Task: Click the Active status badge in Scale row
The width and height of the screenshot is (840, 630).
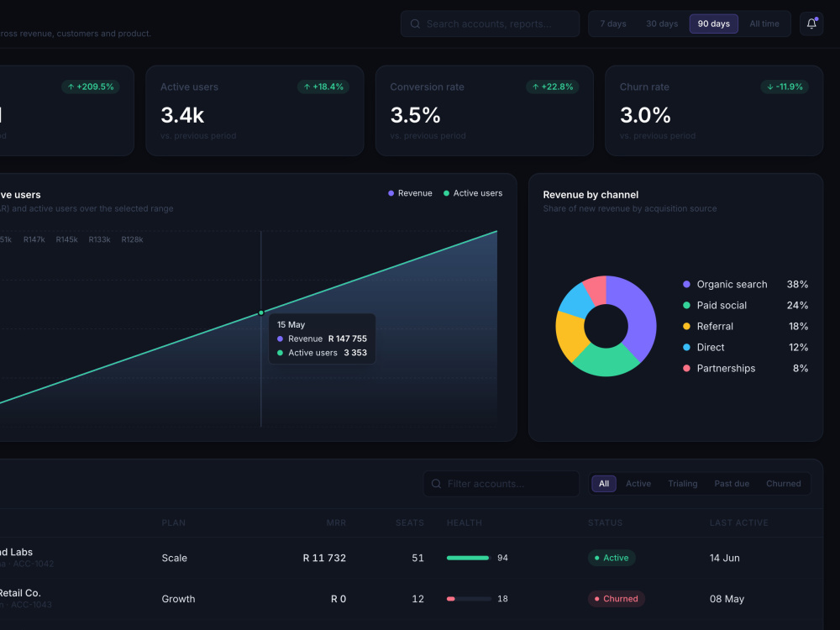Action: [612, 559]
